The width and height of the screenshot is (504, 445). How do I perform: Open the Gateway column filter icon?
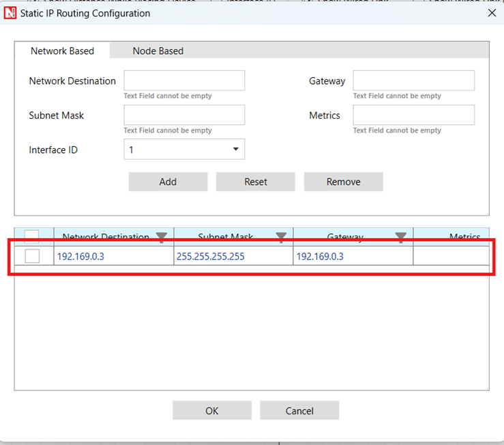point(401,237)
